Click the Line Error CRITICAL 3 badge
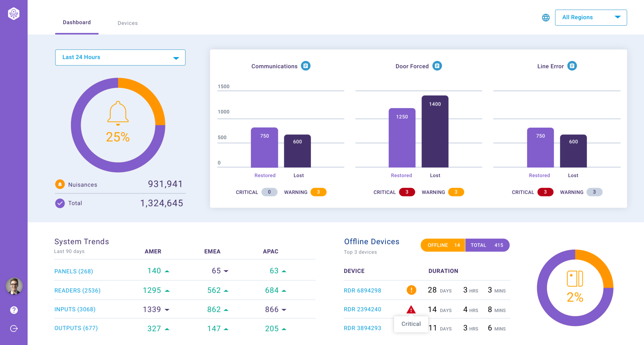644x345 pixels. (x=545, y=192)
